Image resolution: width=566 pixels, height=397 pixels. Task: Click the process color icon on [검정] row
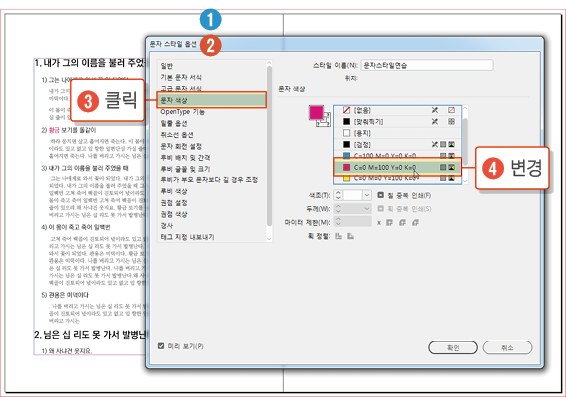443,144
